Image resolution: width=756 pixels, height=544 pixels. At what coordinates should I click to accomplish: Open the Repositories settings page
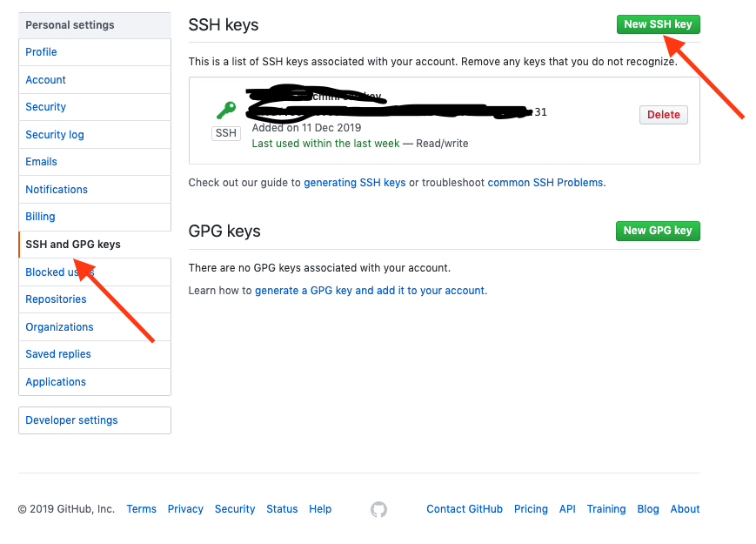pos(56,299)
